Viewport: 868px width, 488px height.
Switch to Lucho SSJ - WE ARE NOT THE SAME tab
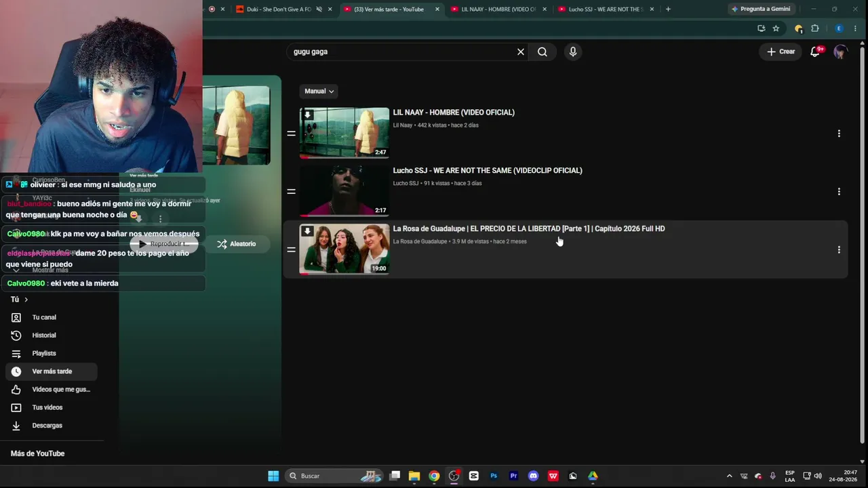tap(606, 9)
